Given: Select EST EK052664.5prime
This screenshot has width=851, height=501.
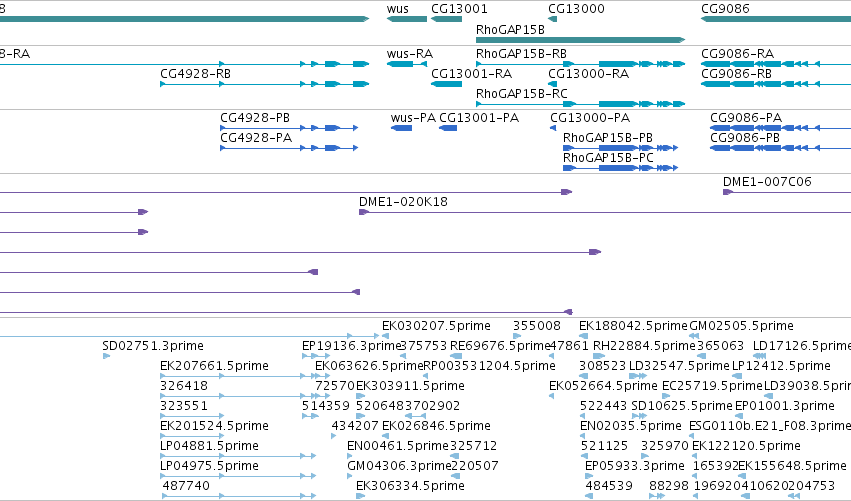Looking at the screenshot, I should click(x=604, y=386).
